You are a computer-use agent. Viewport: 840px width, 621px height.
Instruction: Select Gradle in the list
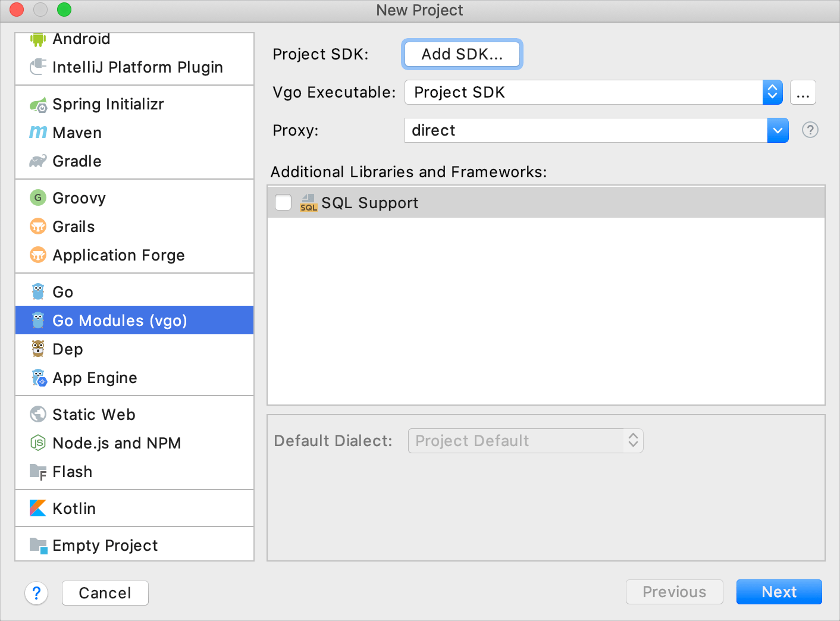click(134, 161)
